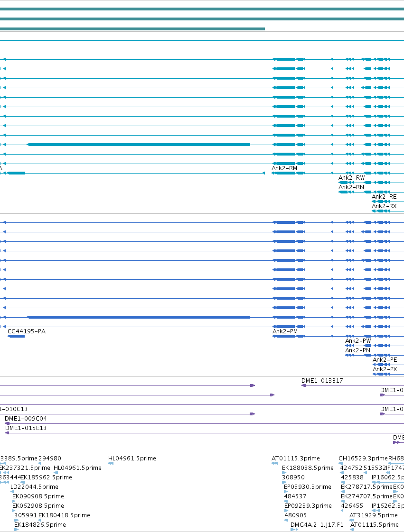The width and height of the screenshot is (404, 532).
Task: Select the LD22044.5prime EST label
Action: pyautogui.click(x=34, y=487)
